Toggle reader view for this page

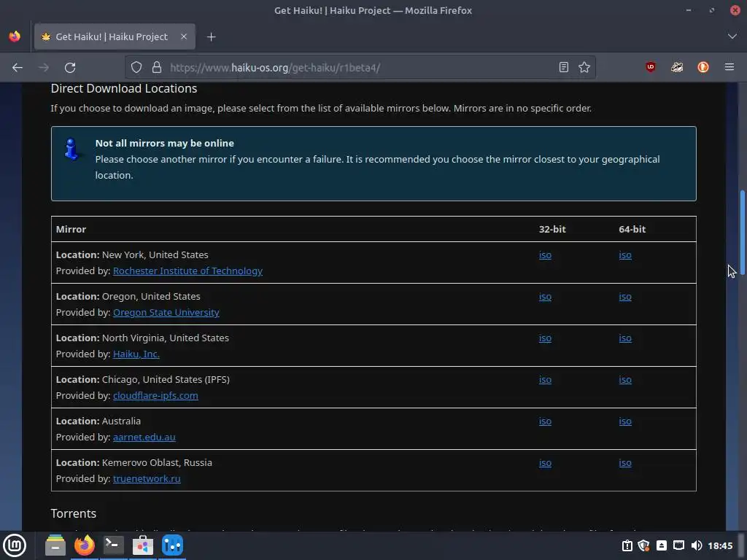point(564,68)
